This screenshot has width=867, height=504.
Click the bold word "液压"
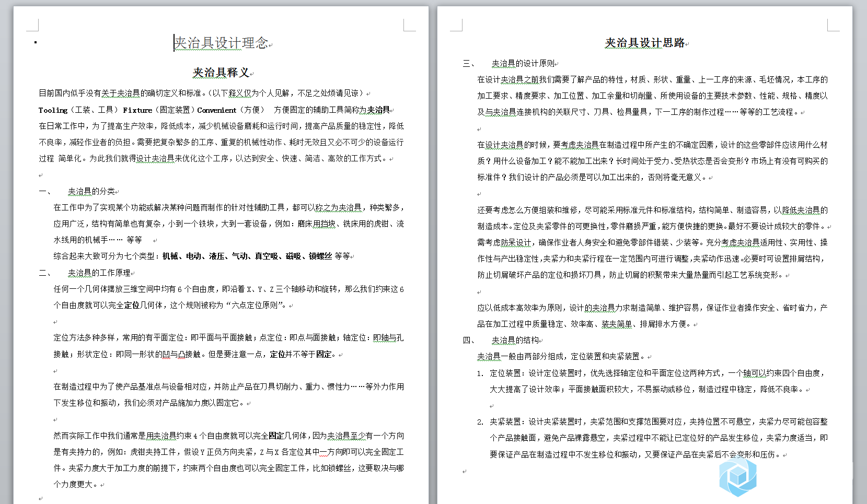(216, 256)
